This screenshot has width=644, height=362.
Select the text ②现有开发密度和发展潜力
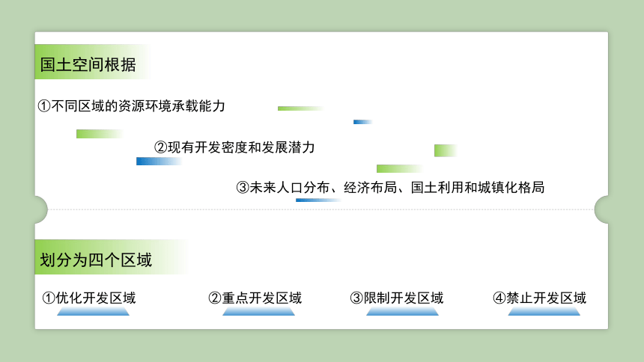234,147
